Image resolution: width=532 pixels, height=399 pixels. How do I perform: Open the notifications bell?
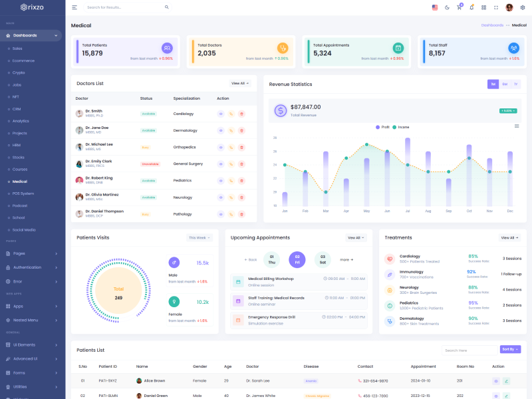pyautogui.click(x=471, y=7)
